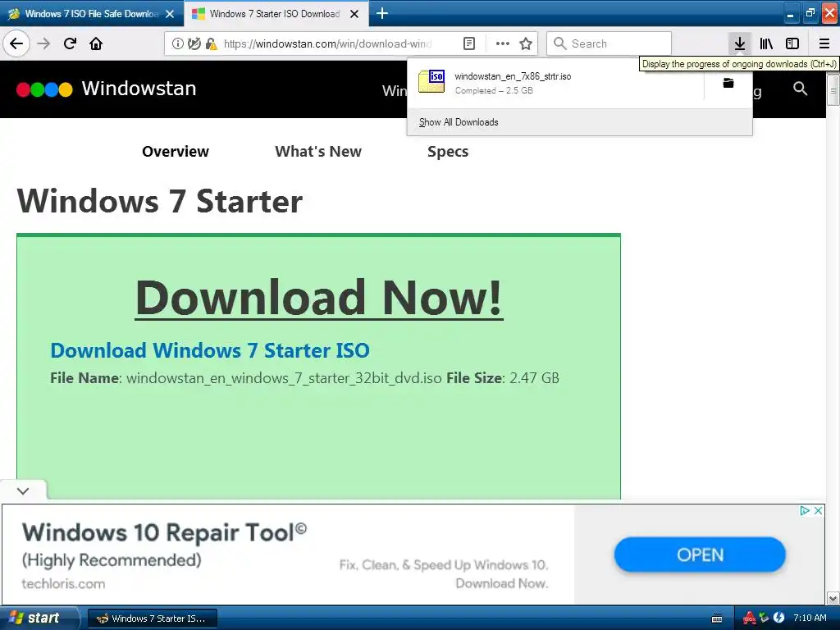Open new browser tab with plus
The width and height of the screenshot is (840, 630).
coord(382,13)
